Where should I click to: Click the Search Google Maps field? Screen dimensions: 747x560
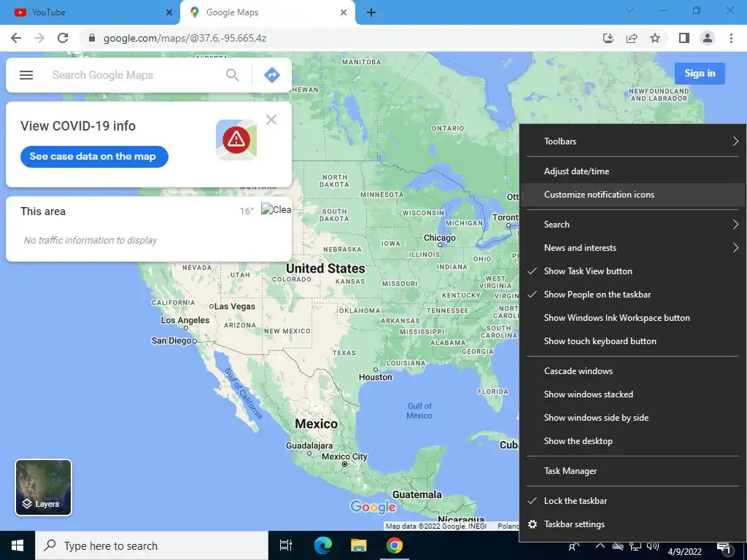133,75
